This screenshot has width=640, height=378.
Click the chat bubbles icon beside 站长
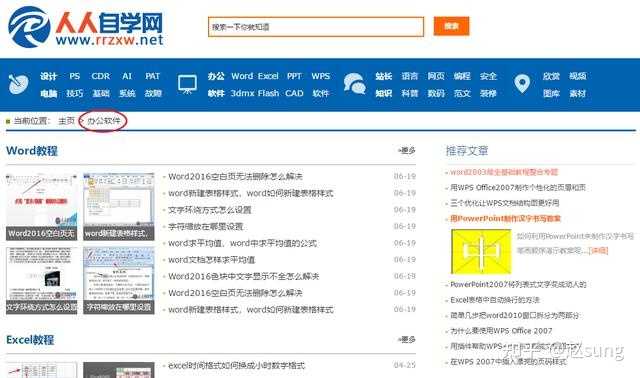[354, 84]
